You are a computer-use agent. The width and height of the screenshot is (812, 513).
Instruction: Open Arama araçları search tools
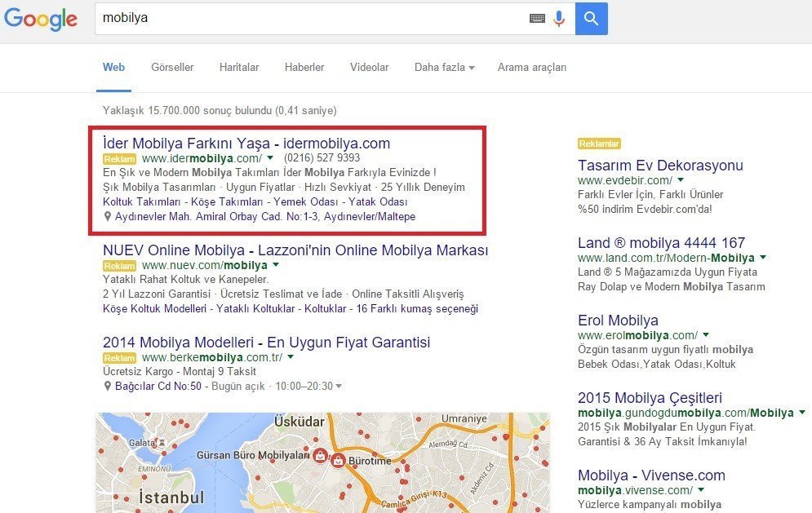click(531, 68)
